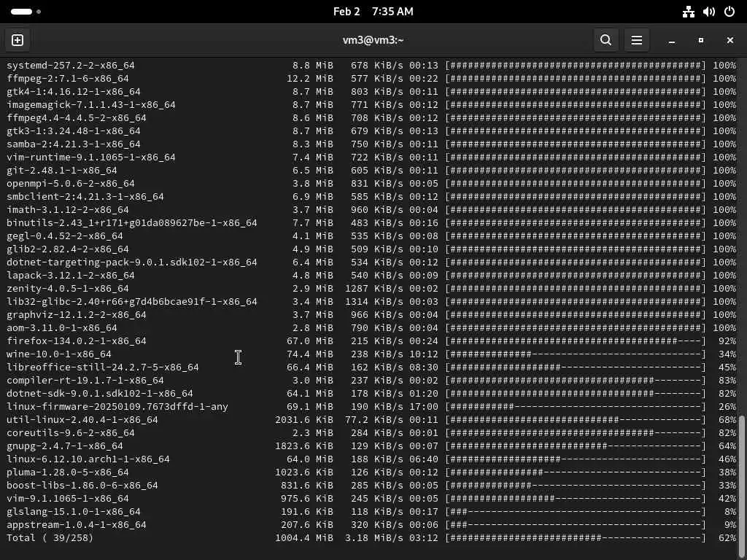The width and height of the screenshot is (747, 560).
Task: Click the graphviz-12.1.2-2-x86_64 line
Action: 371,315
